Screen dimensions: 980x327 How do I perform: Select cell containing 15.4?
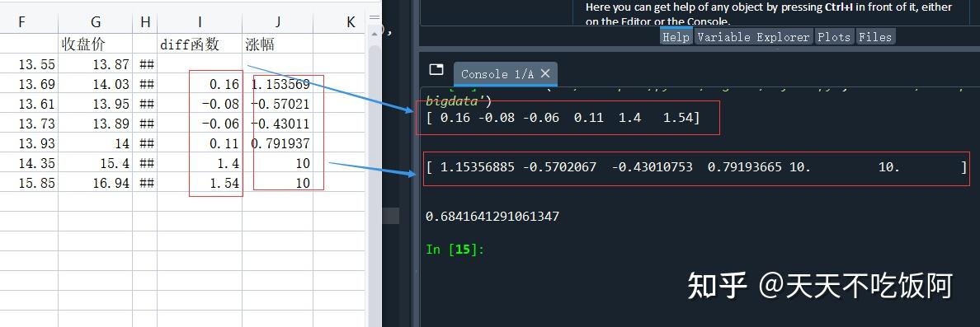pyautogui.click(x=96, y=163)
